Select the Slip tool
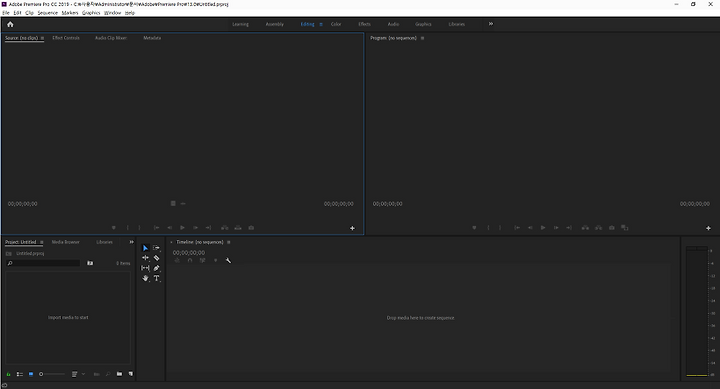 click(x=145, y=268)
